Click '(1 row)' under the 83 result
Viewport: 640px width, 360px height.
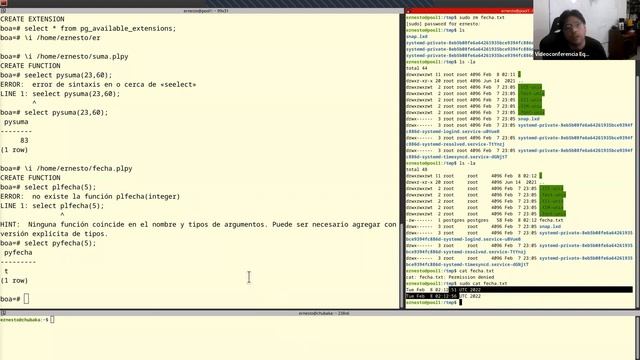coord(14,150)
